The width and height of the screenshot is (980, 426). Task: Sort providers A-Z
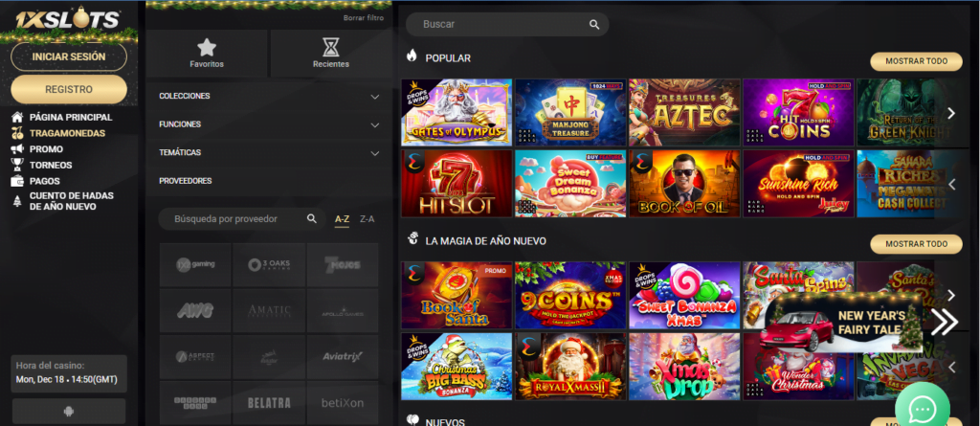click(x=342, y=219)
